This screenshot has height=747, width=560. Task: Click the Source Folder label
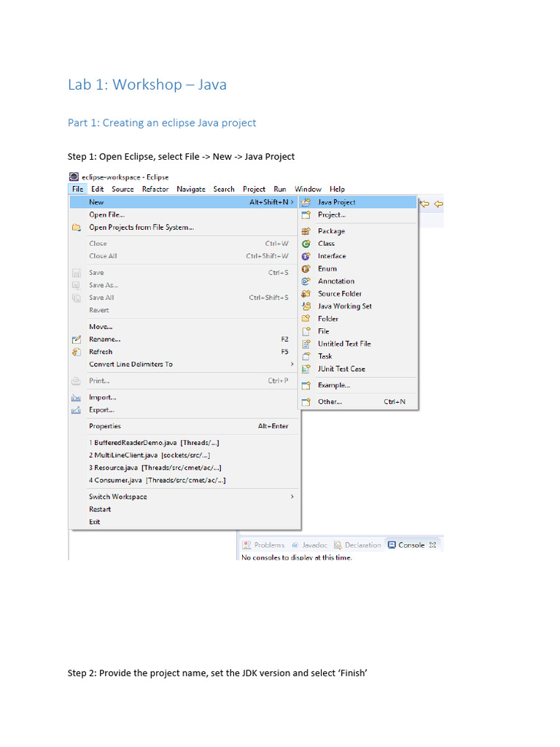340,293
